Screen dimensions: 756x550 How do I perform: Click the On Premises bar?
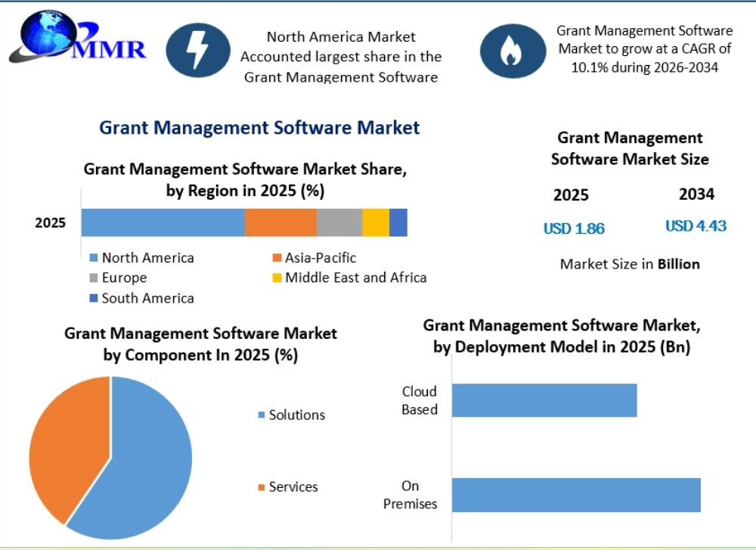coord(576,495)
